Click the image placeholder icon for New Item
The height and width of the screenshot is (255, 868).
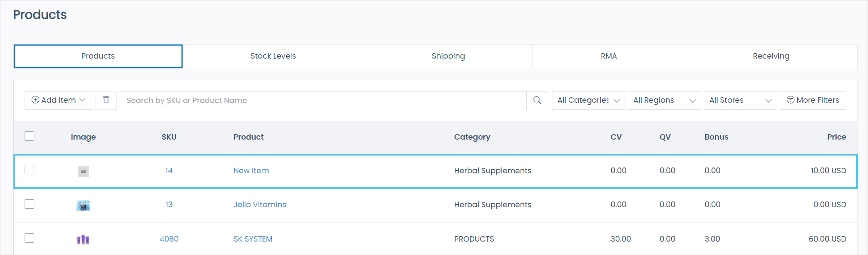click(x=83, y=171)
